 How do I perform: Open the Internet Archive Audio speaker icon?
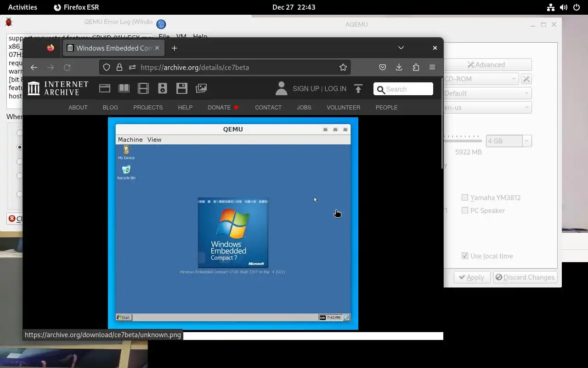click(163, 88)
